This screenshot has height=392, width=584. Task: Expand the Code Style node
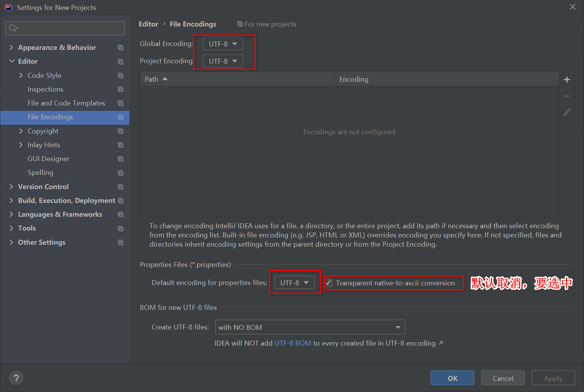click(21, 75)
